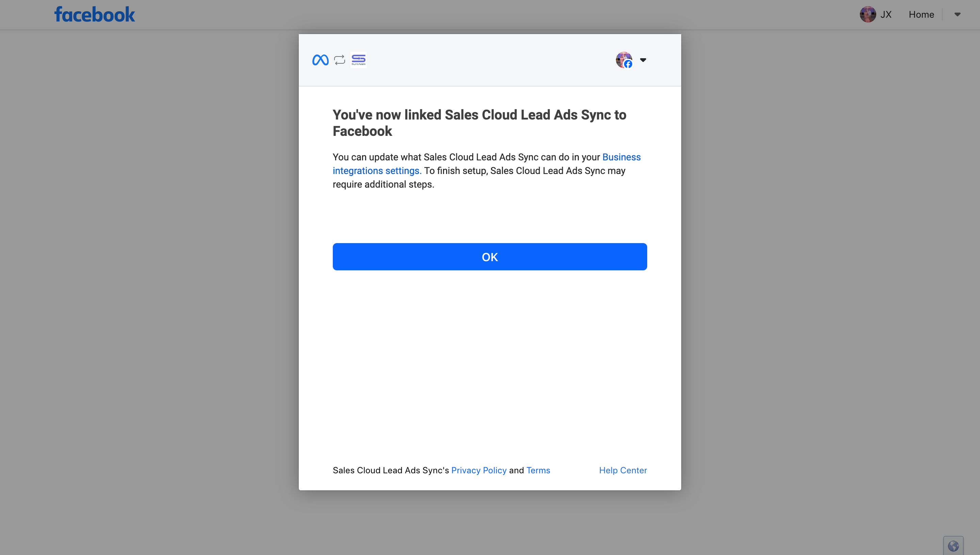
Task: Open the Home menu item
Action: pos(921,15)
